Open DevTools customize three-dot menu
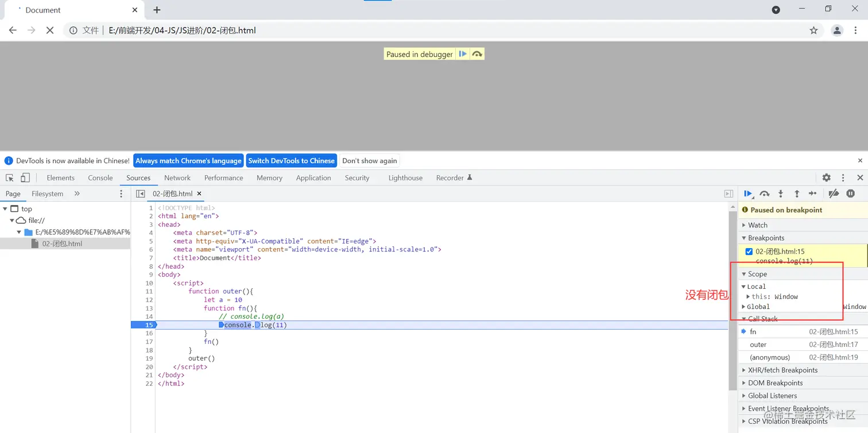Screen dimensions: 868x433 pos(843,178)
